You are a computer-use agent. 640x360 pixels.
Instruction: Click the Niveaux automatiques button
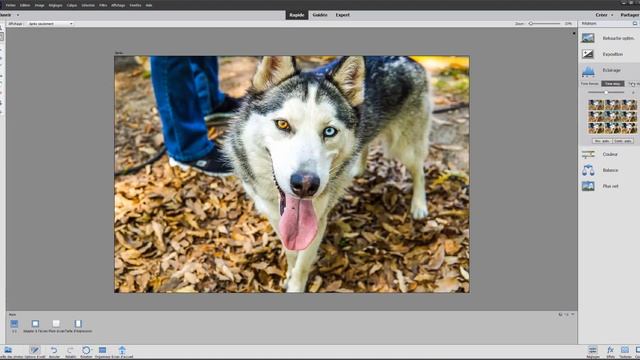602,141
